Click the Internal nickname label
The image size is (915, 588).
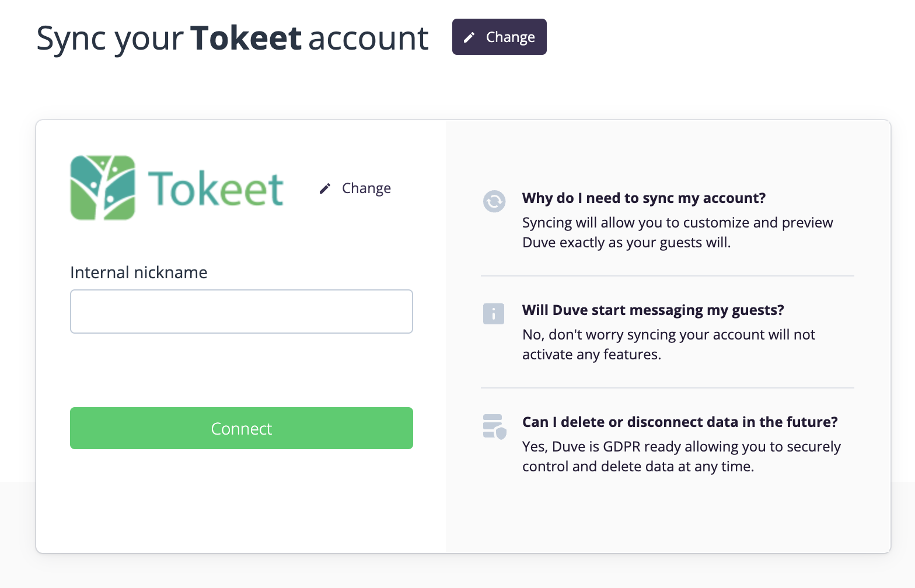(x=139, y=272)
